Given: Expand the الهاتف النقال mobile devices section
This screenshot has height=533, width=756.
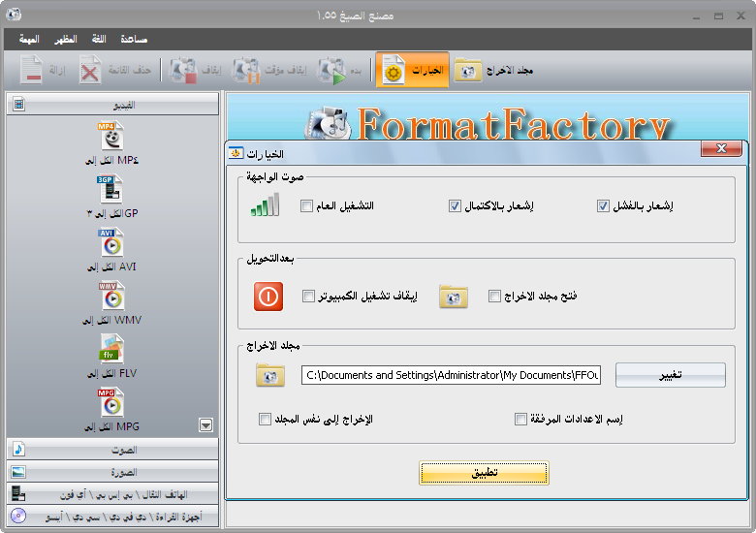Looking at the screenshot, I should (112, 494).
